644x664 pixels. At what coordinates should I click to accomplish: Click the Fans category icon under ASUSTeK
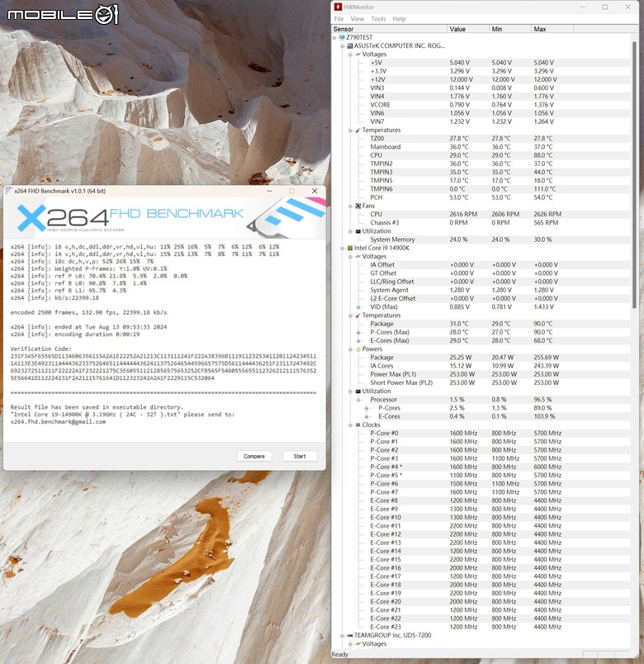pyautogui.click(x=358, y=206)
